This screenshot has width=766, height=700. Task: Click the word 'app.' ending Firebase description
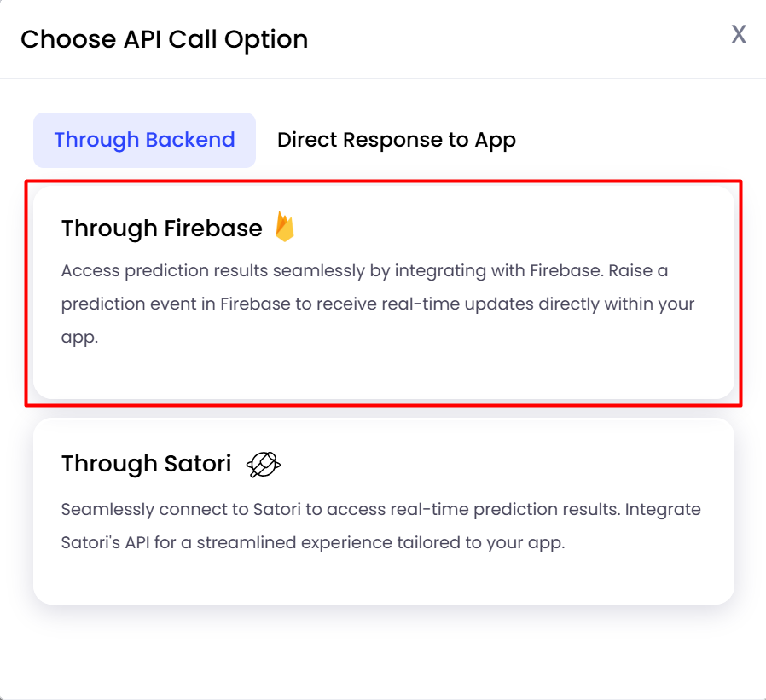pos(79,338)
